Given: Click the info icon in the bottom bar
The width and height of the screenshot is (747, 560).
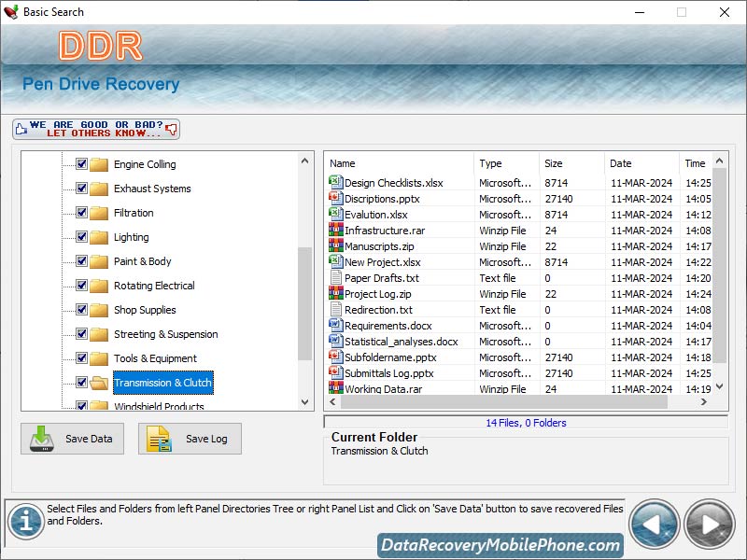Looking at the screenshot, I should pos(25,521).
